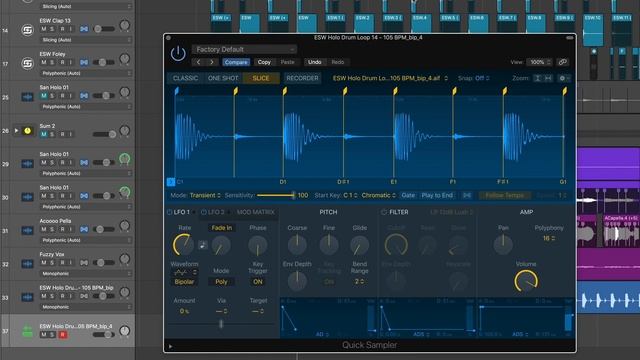Switch to RECORDER mode tab
This screenshot has height=360, width=640.
point(302,78)
